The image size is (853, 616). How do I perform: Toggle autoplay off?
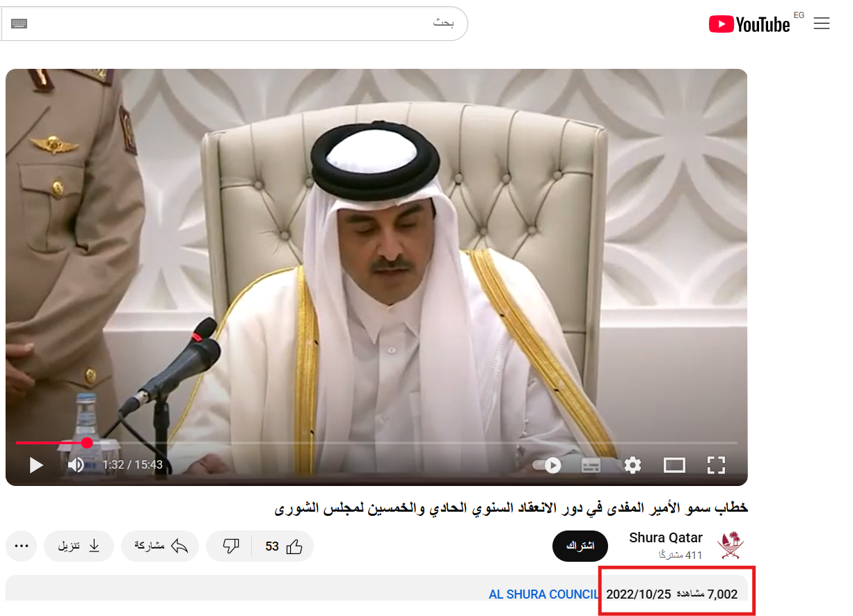pos(546,465)
